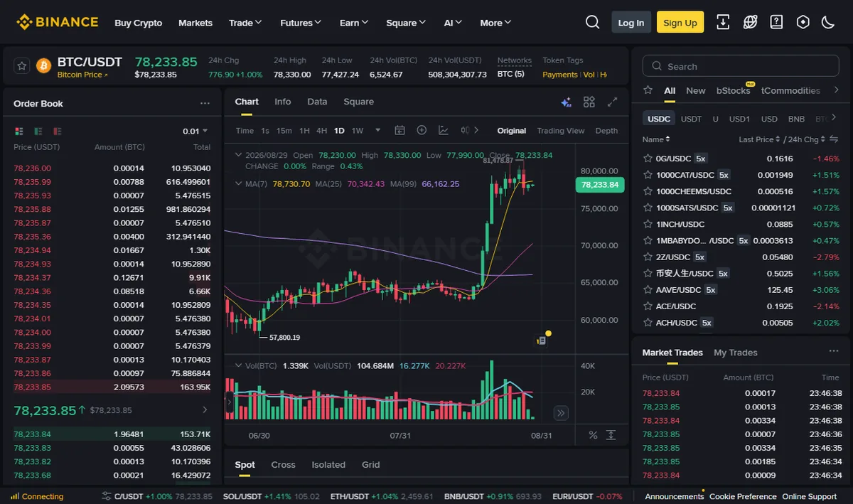
Task: Switch to the Info tab
Action: [283, 102]
